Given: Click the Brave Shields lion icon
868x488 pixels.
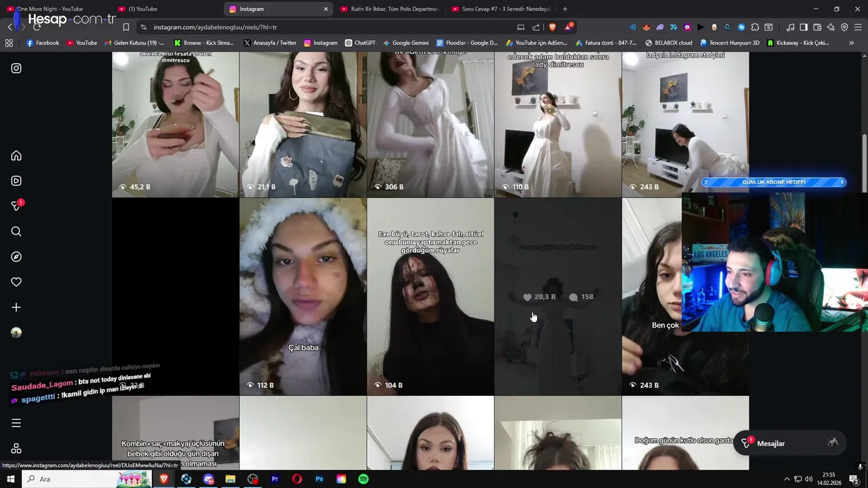Looking at the screenshot, I should click(552, 27).
